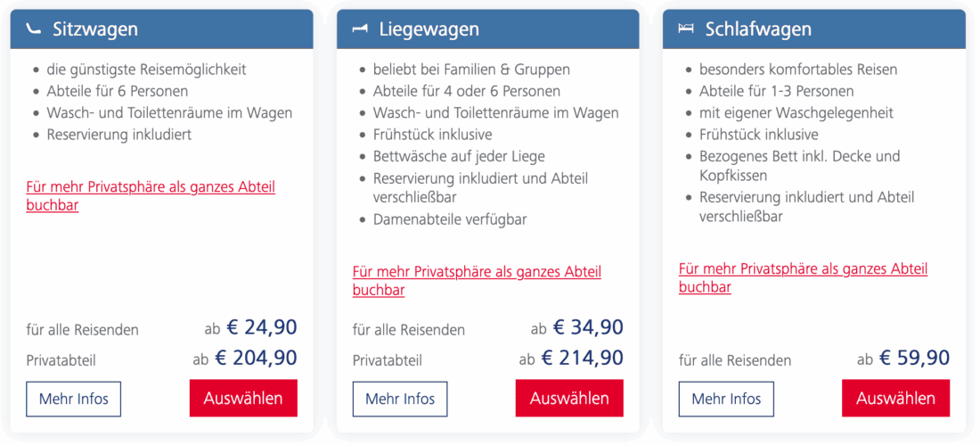Choose Auswählen in the Sitzwagen card
This screenshot has height=445, width=980.
click(243, 398)
